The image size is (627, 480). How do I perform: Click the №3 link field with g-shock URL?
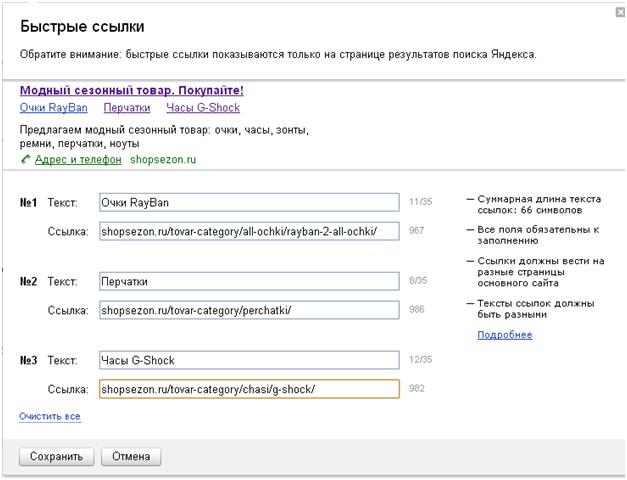point(249,389)
